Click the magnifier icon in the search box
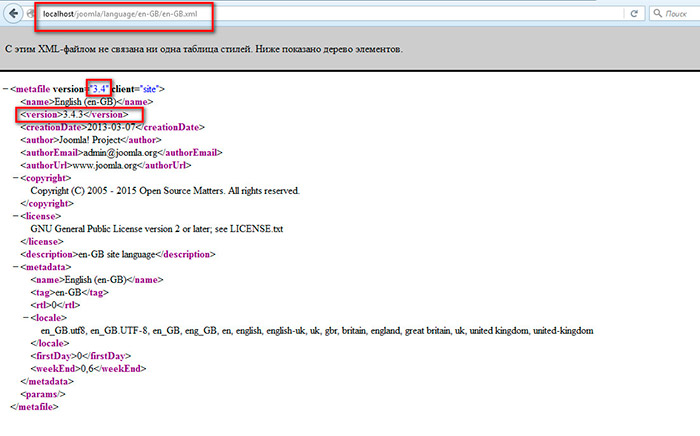 click(658, 16)
